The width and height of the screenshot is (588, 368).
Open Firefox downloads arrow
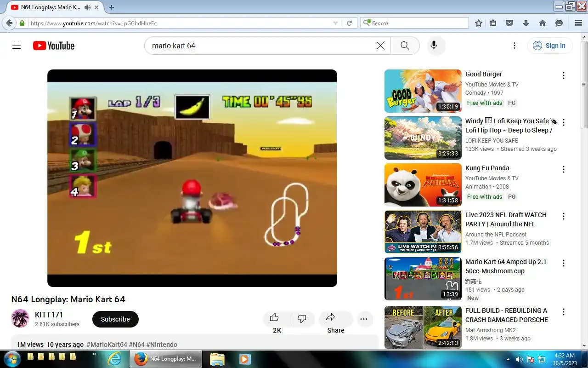coord(526,23)
